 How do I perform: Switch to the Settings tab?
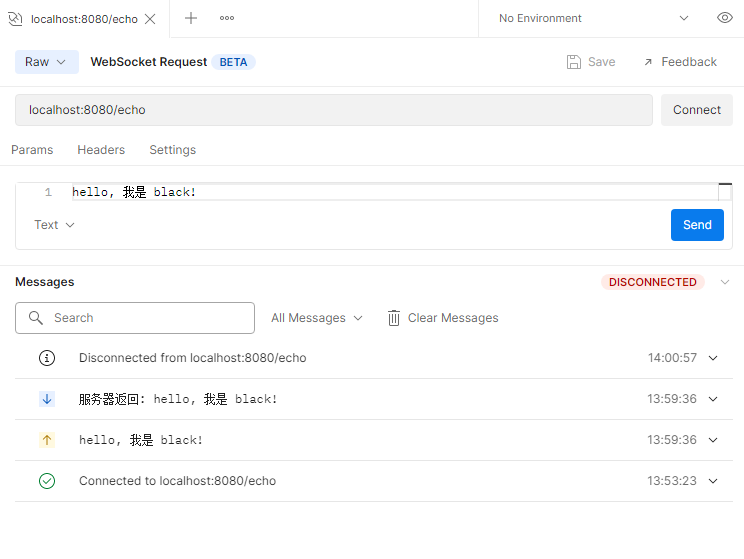(172, 150)
